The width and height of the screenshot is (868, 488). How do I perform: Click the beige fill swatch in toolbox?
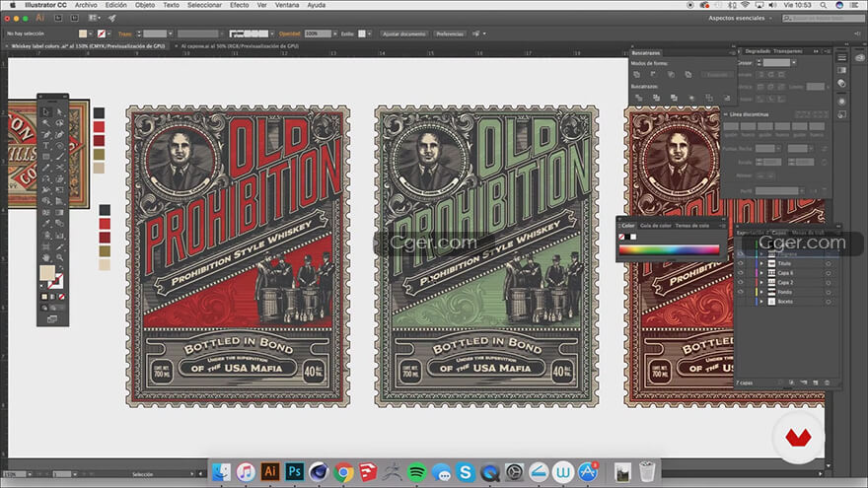[x=47, y=272]
